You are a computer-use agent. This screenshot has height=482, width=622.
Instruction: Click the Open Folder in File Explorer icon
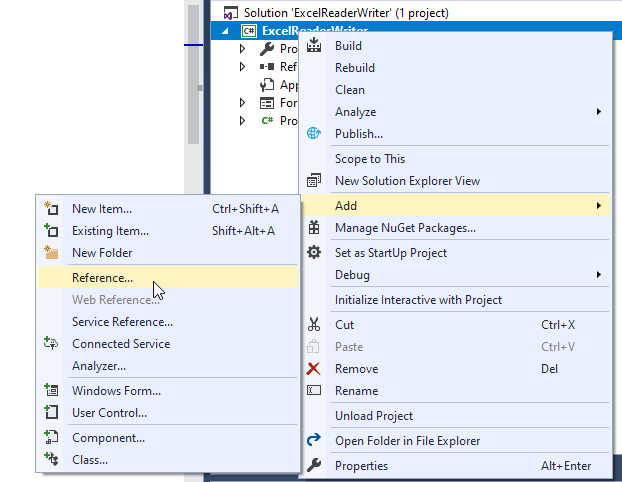[x=314, y=440]
